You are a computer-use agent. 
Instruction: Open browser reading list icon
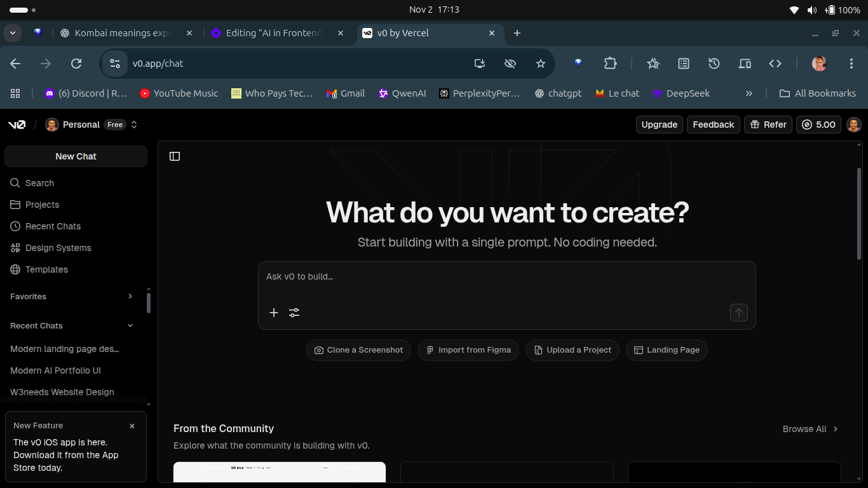tap(684, 64)
